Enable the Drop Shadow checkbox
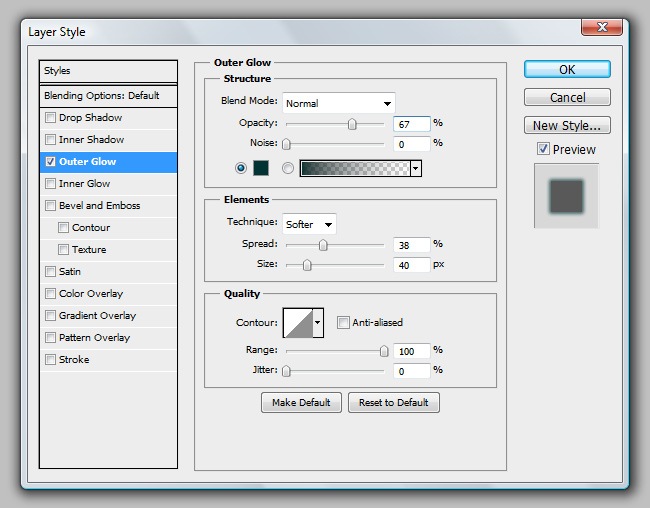The height and width of the screenshot is (508, 650). pyautogui.click(x=50, y=118)
